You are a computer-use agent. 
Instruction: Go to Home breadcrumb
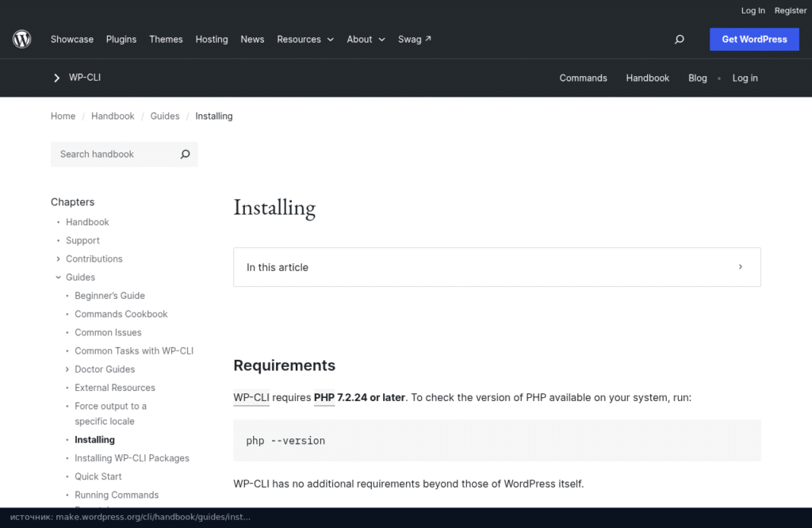pyautogui.click(x=63, y=116)
